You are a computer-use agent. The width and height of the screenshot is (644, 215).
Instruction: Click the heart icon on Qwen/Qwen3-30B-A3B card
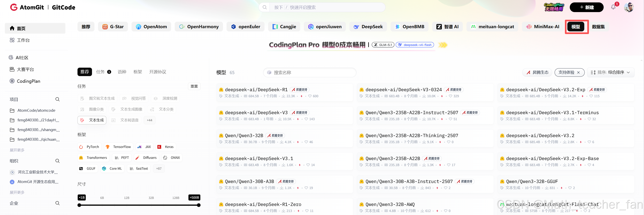click(306, 188)
